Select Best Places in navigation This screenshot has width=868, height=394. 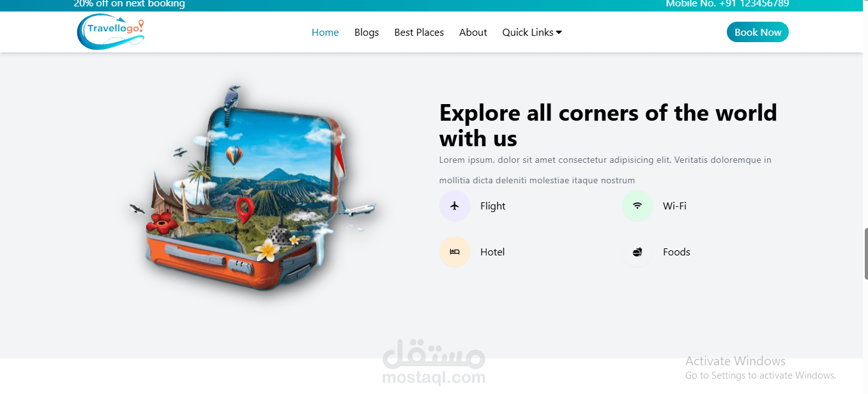click(419, 32)
